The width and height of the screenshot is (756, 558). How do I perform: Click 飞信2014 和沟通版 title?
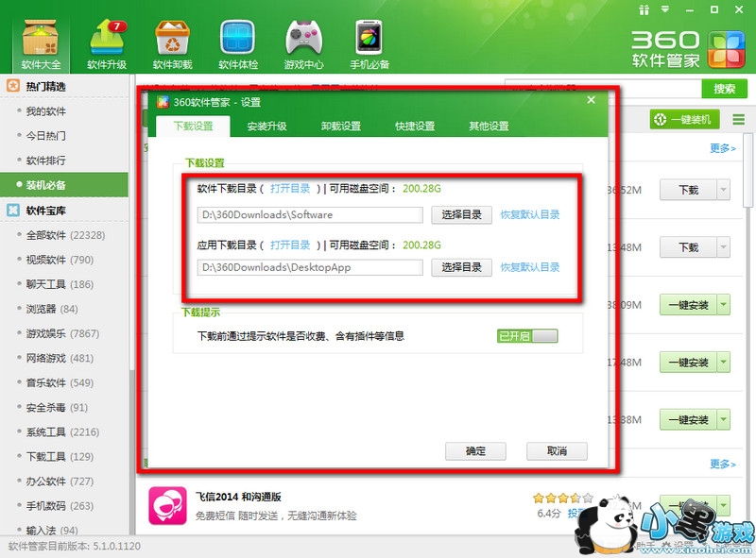click(238, 497)
